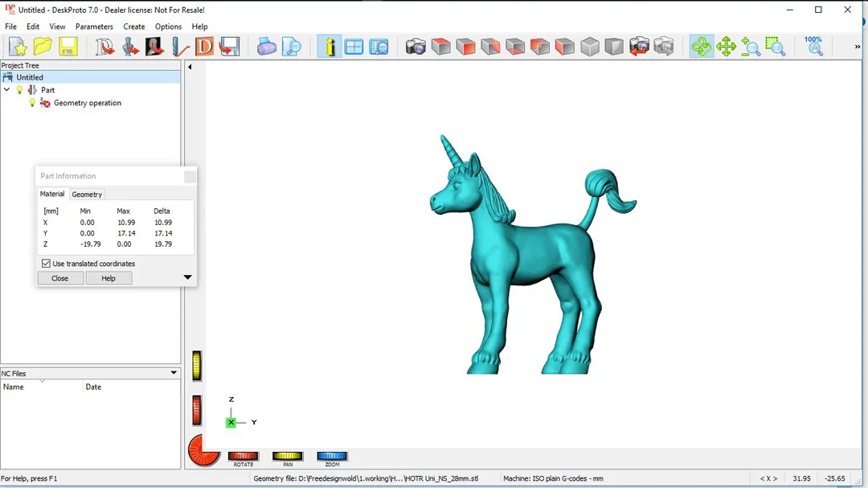Load vector file with the 2D 'D' arrow icon
Image resolution: width=868 pixels, height=488 pixels.
[x=104, y=47]
